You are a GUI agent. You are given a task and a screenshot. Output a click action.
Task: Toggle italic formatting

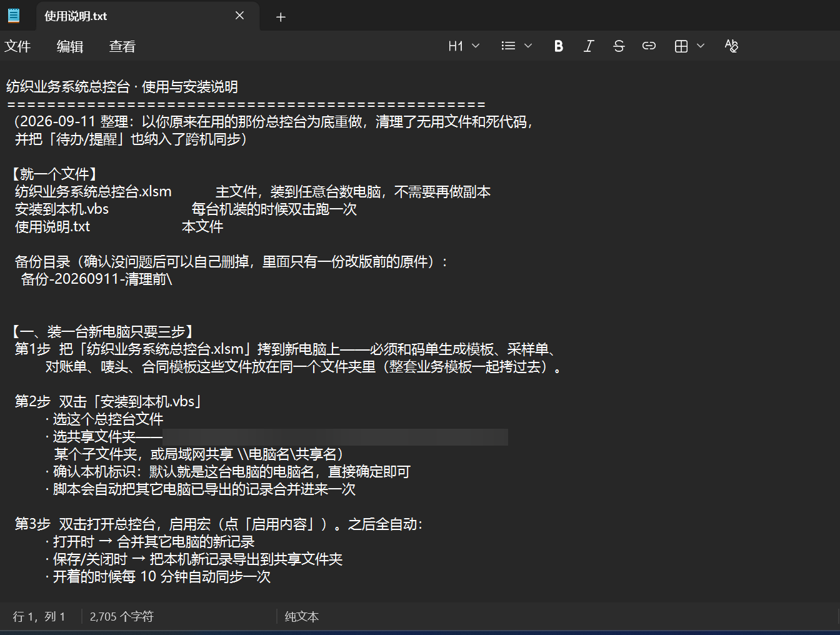(589, 46)
